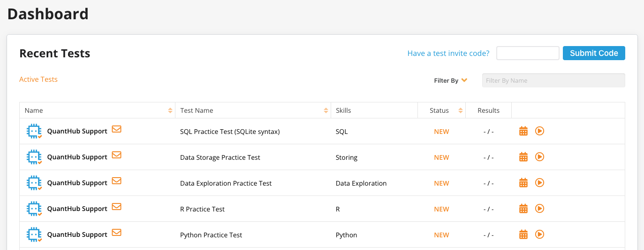Sort table by Name column arrows
The image size is (644, 250).
[x=170, y=110]
